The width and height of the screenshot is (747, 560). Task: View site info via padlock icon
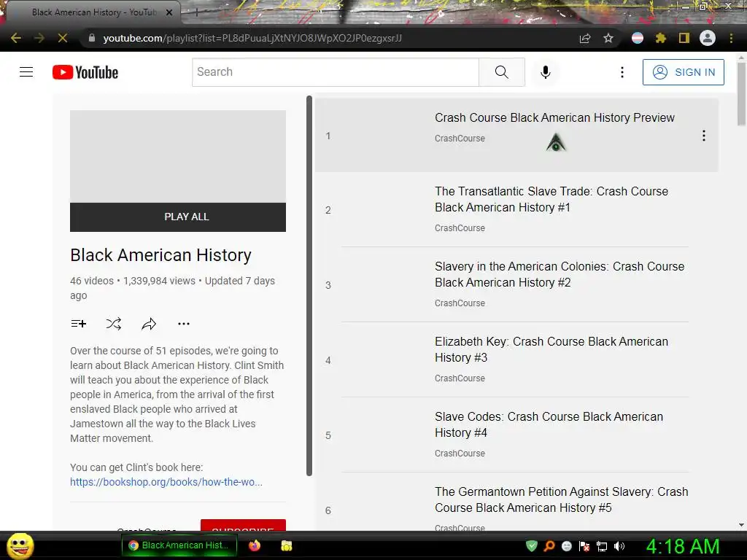(92, 38)
